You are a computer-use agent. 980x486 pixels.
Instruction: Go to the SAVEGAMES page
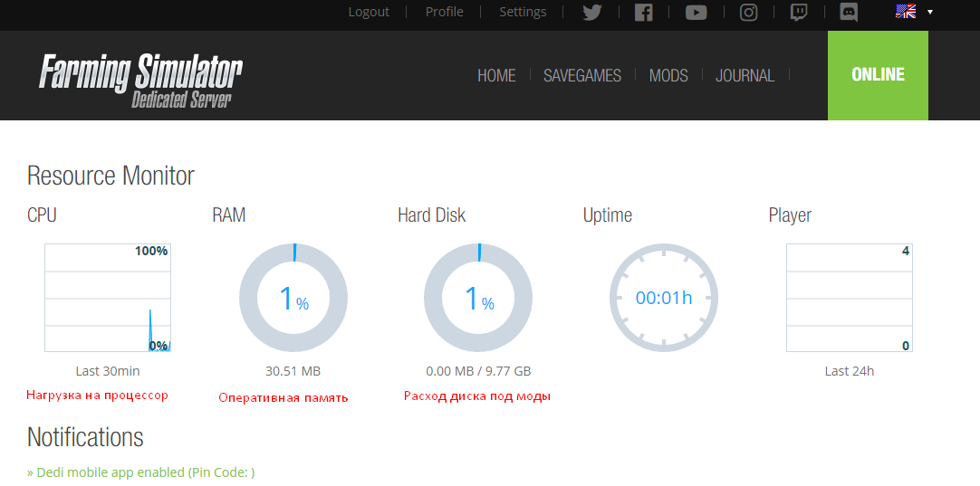582,76
